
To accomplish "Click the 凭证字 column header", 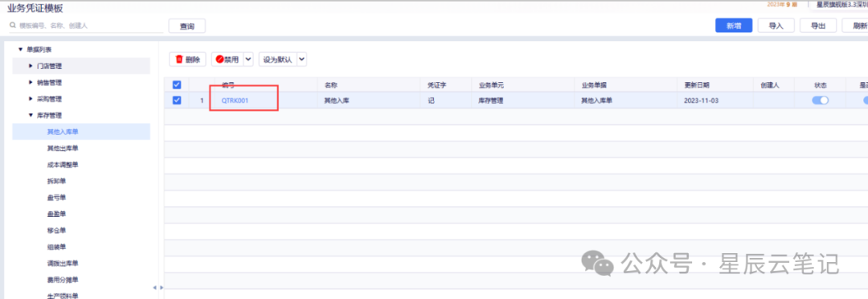I will coord(437,85).
